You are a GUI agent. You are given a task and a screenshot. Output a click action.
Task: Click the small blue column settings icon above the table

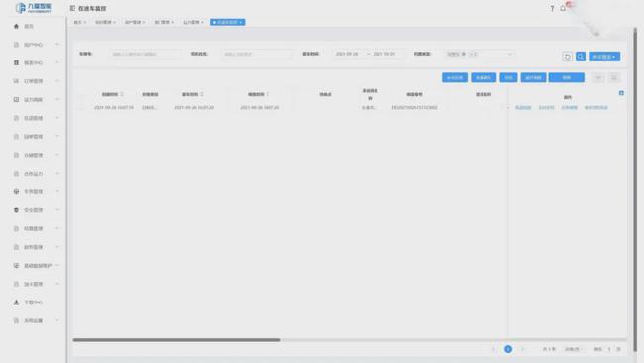tap(621, 93)
